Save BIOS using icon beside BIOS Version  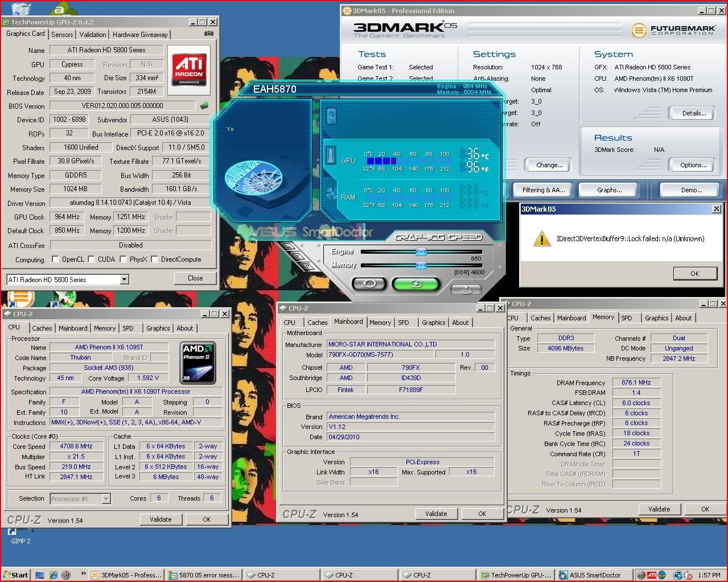(204, 105)
